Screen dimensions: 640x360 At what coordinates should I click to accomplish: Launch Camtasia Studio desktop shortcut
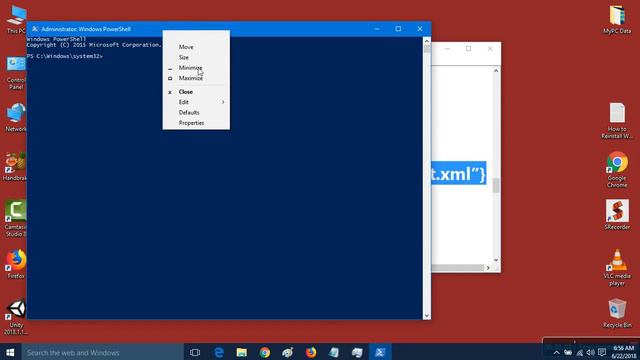pyautogui.click(x=16, y=218)
